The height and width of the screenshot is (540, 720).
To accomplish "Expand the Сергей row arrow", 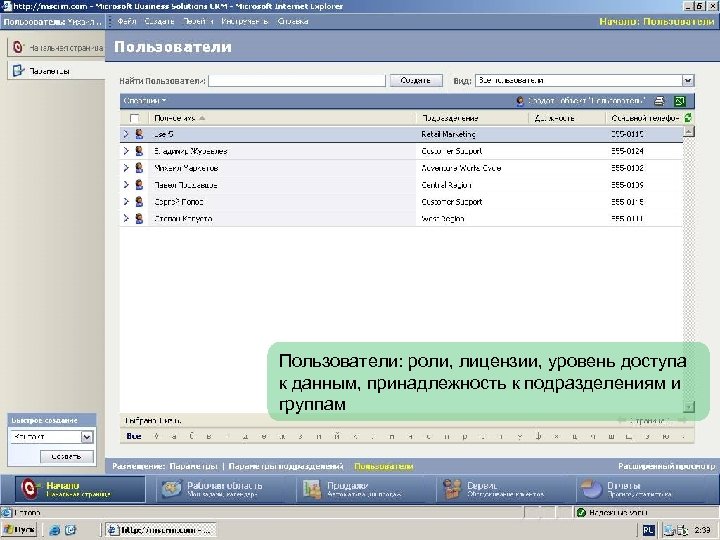I will point(126,202).
